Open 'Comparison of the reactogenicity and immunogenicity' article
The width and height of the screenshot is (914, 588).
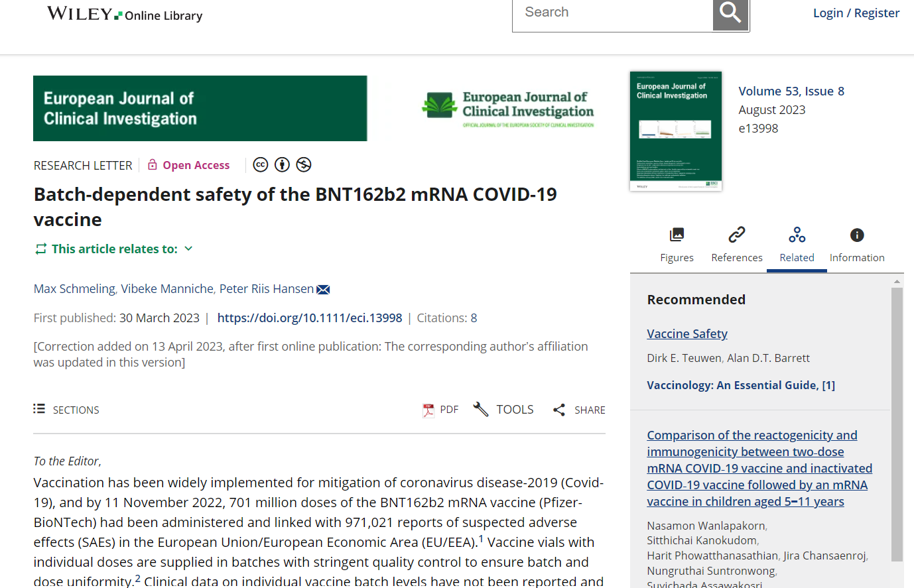(x=759, y=468)
